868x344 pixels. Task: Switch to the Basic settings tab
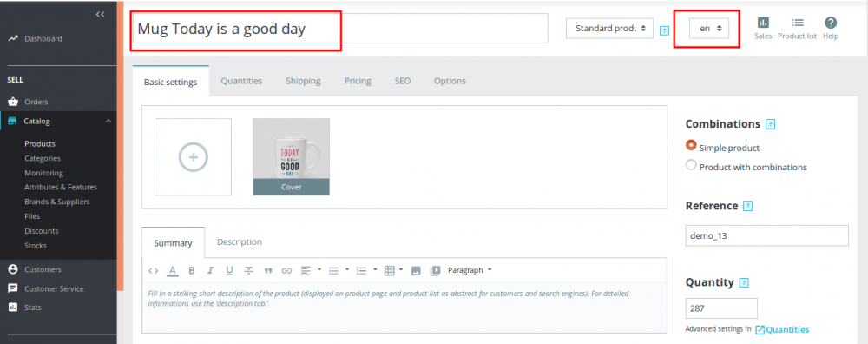click(170, 82)
